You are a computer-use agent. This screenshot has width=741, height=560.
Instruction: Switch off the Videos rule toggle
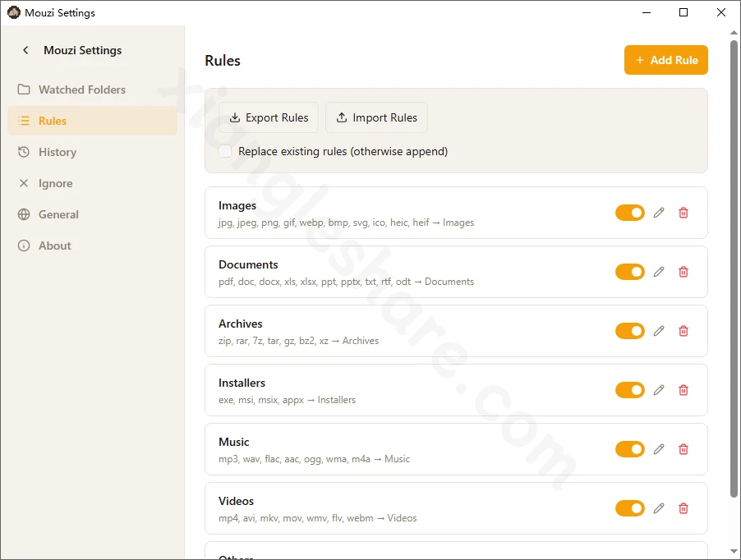point(630,508)
